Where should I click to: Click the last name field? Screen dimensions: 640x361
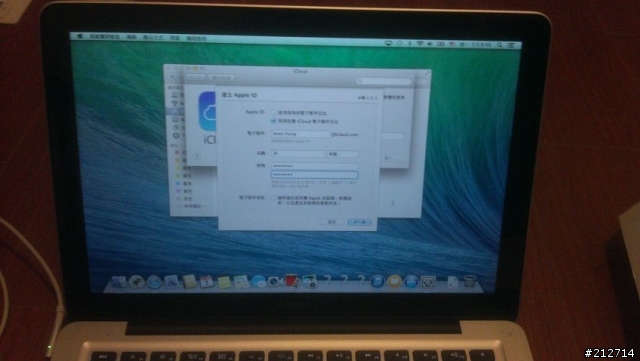(x=298, y=154)
